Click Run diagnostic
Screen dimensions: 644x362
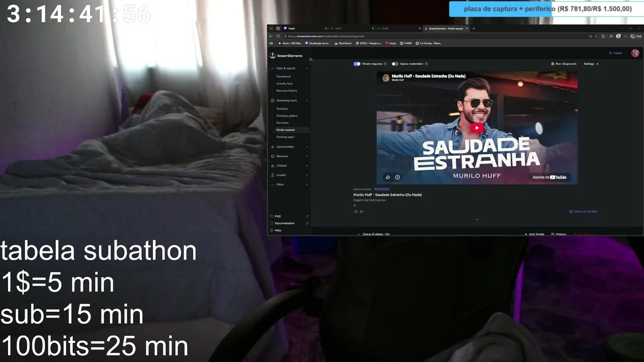(x=564, y=64)
